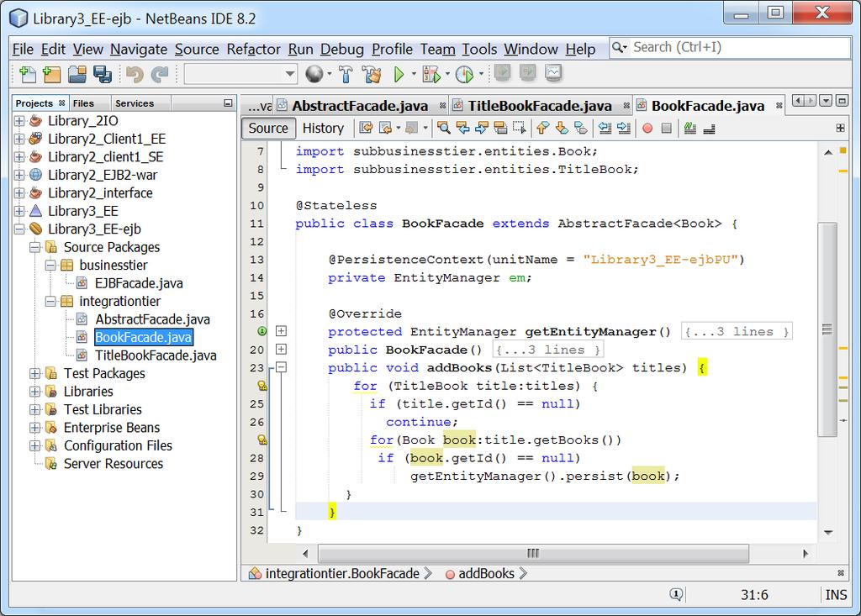Click the Shift Line Right icon
Screen dimensions: 861x616
click(x=624, y=128)
